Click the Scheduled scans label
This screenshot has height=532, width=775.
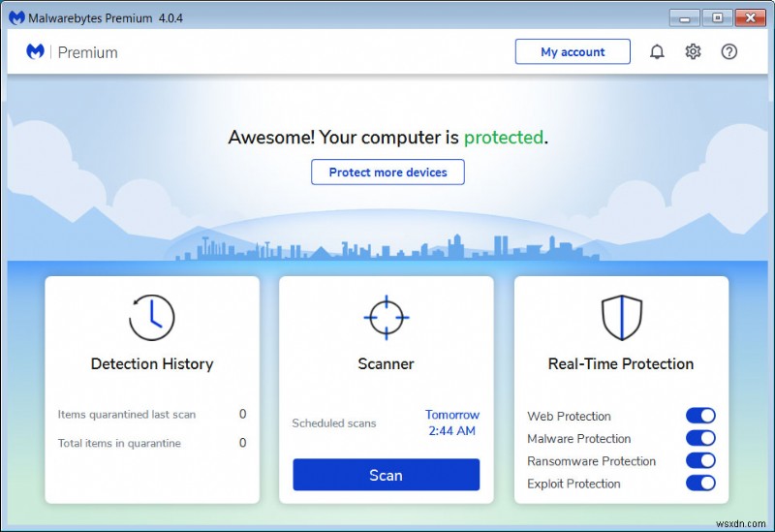[x=333, y=423]
